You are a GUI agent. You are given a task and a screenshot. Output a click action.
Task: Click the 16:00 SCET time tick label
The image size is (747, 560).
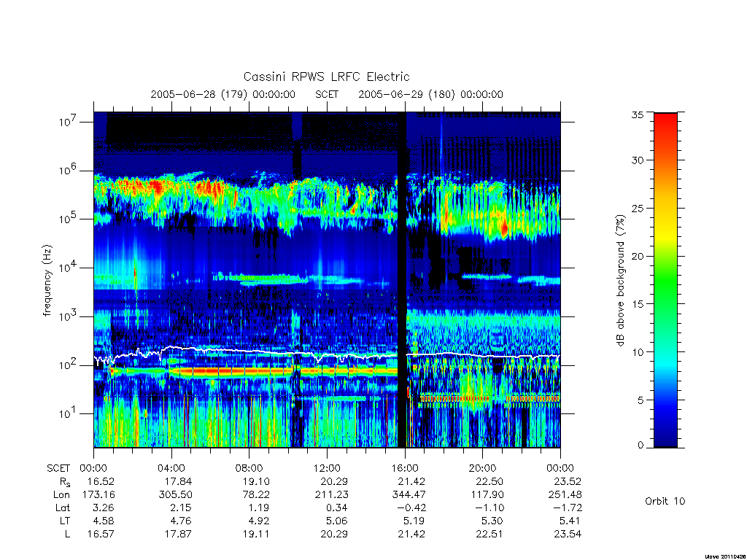pyautogui.click(x=405, y=468)
